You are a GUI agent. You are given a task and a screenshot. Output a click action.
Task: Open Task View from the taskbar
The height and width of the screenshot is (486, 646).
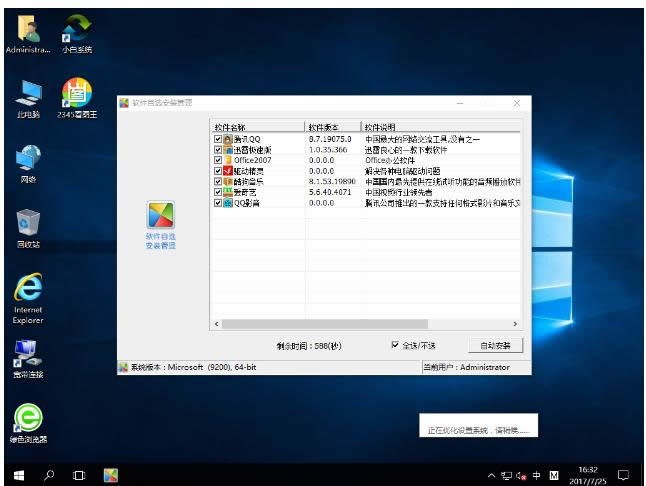pos(79,473)
